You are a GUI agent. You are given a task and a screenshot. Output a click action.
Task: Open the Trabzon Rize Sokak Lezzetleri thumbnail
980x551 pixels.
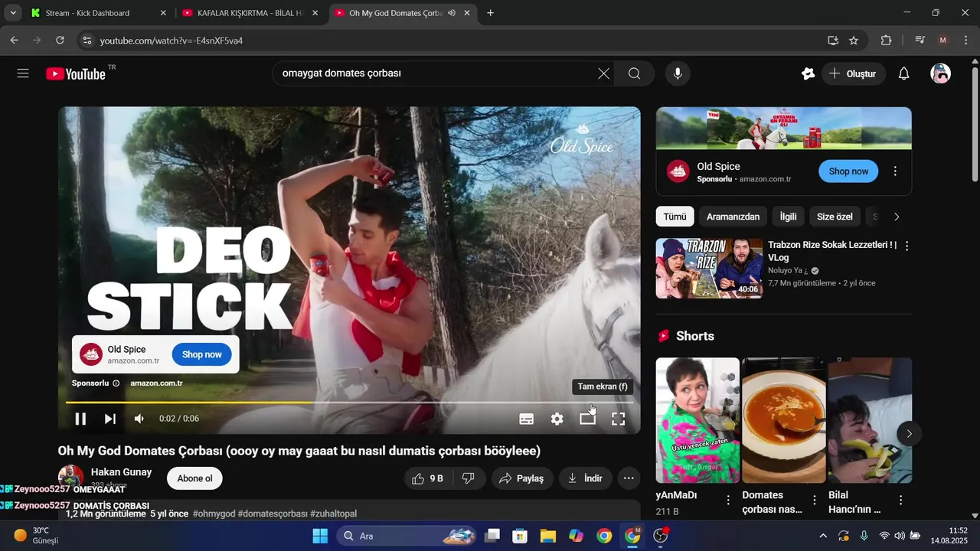point(709,268)
